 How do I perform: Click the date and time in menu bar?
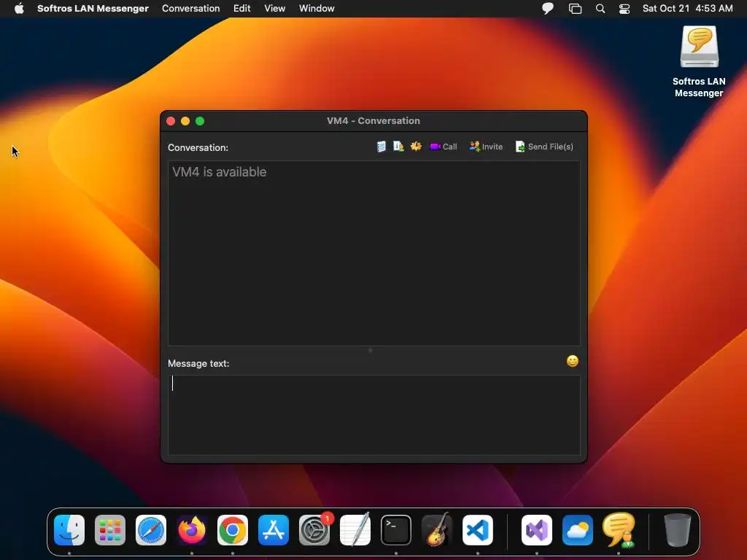pyautogui.click(x=687, y=9)
